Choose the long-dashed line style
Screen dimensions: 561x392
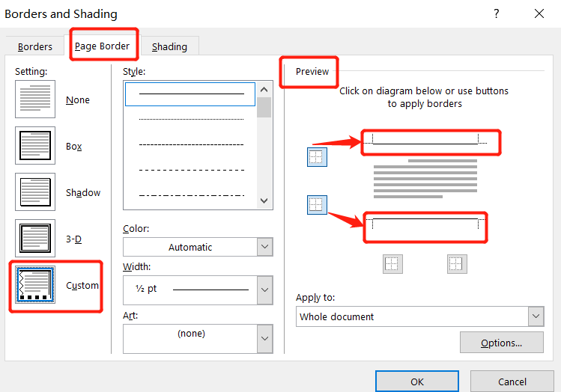pyautogui.click(x=191, y=170)
